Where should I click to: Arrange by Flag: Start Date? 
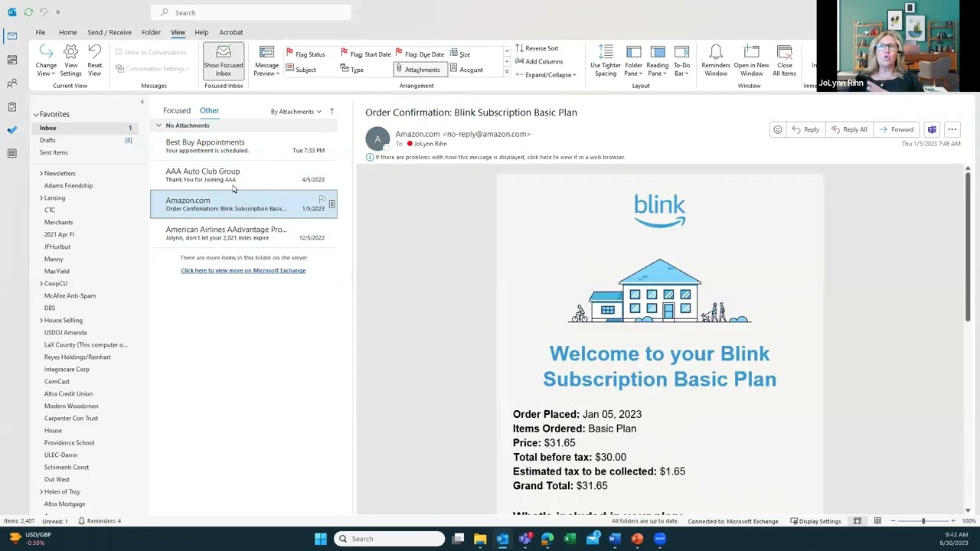click(x=366, y=54)
